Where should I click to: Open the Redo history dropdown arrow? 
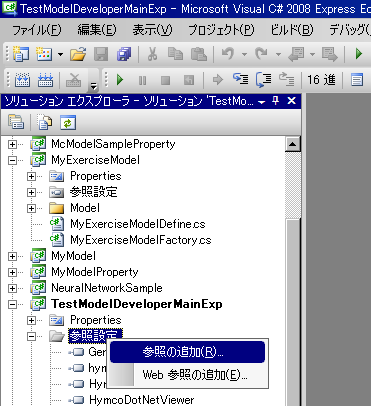click(278, 54)
